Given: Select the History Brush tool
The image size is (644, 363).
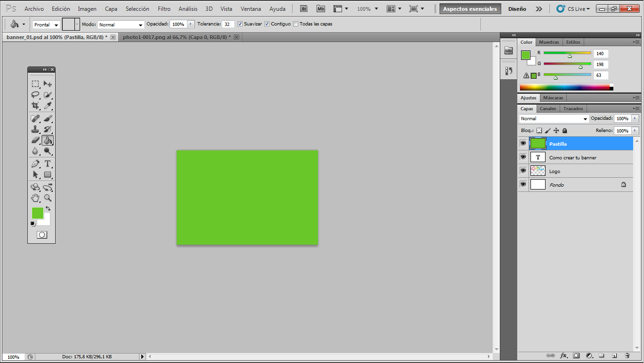Looking at the screenshot, I should click(x=48, y=129).
